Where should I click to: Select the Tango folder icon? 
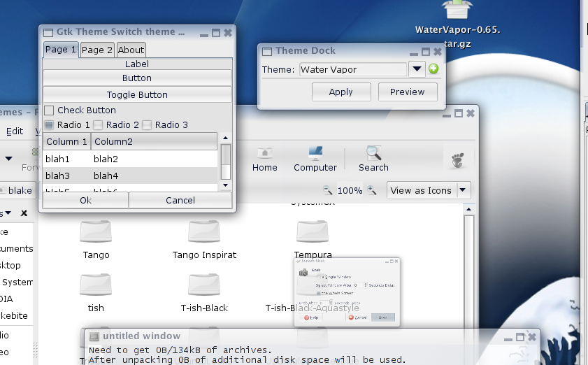[x=96, y=231]
